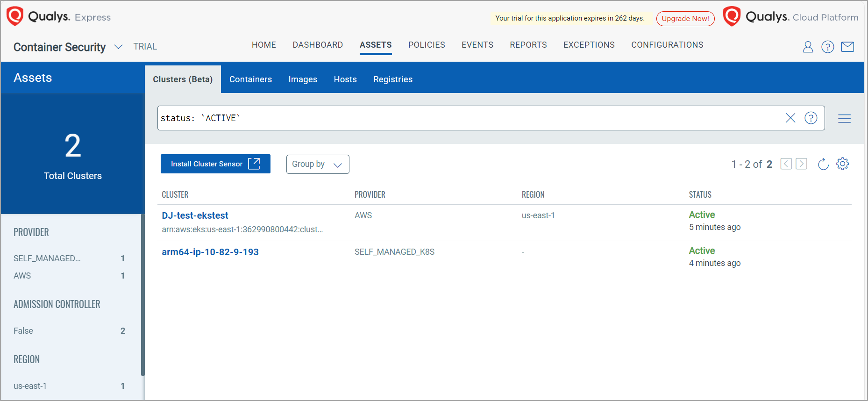
Task: Click the Install Cluster Sensor button
Action: point(215,164)
